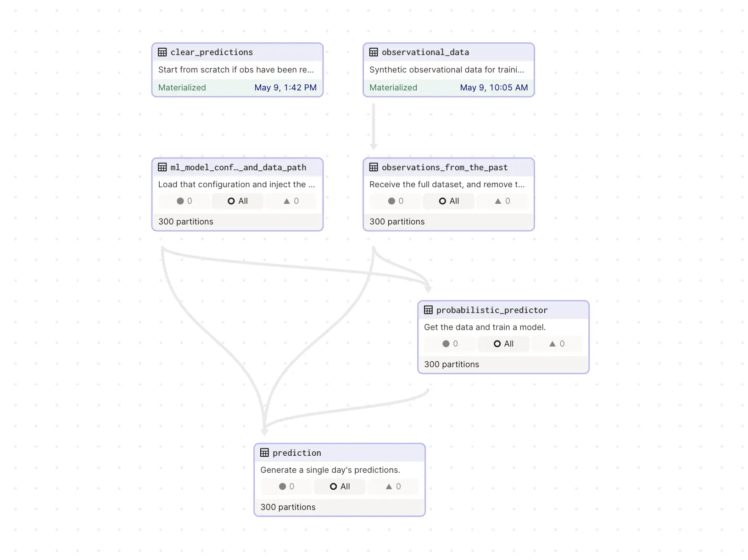Select 'All' partitions on ml_model_conf node
Viewport: 748px width, 560px height.
(238, 201)
